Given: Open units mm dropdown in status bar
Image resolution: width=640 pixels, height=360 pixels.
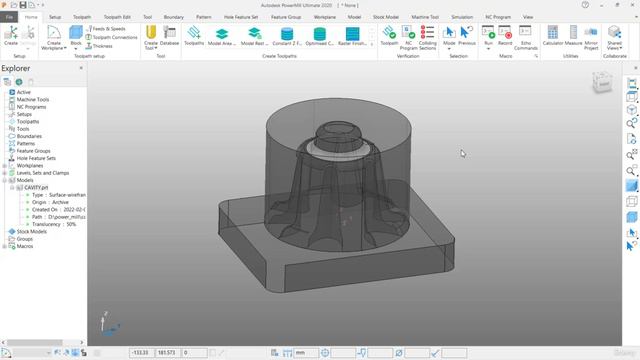Looking at the screenshot, I should (x=307, y=353).
